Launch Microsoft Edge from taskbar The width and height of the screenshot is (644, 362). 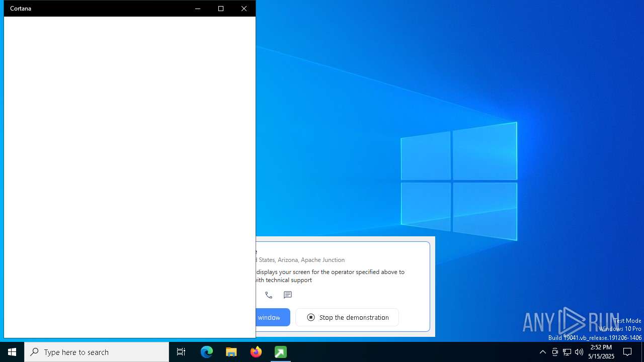point(207,352)
